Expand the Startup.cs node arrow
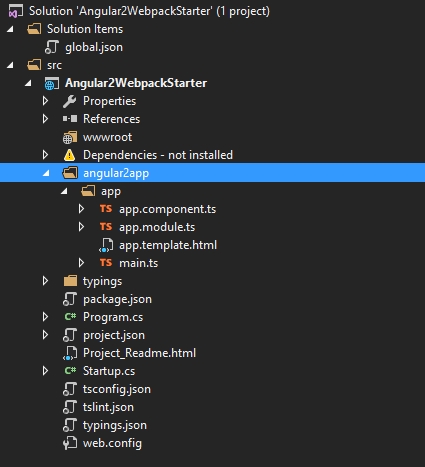Image resolution: width=425 pixels, height=467 pixels. click(x=45, y=371)
